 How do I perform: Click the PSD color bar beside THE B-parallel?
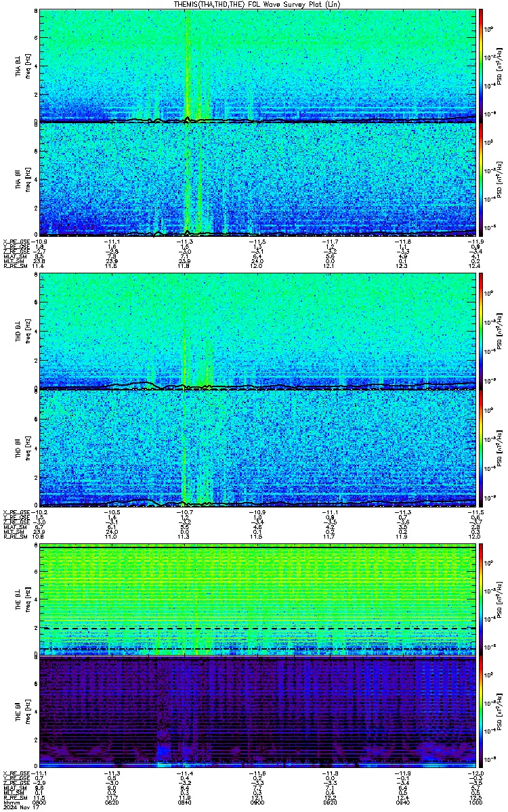tap(481, 712)
